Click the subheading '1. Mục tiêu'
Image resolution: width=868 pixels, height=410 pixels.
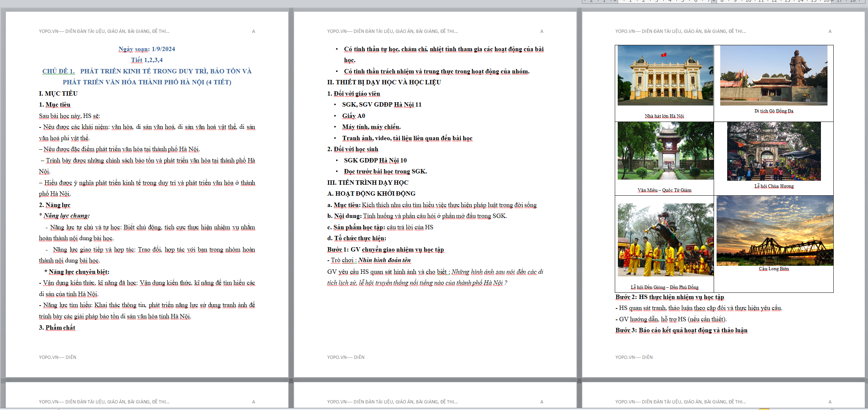(55, 105)
